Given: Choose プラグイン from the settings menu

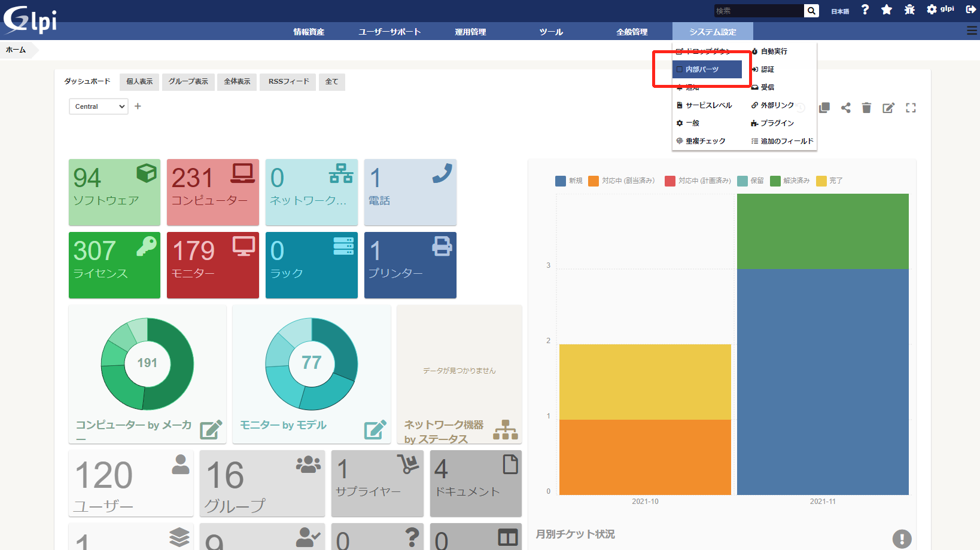Looking at the screenshot, I should (777, 123).
